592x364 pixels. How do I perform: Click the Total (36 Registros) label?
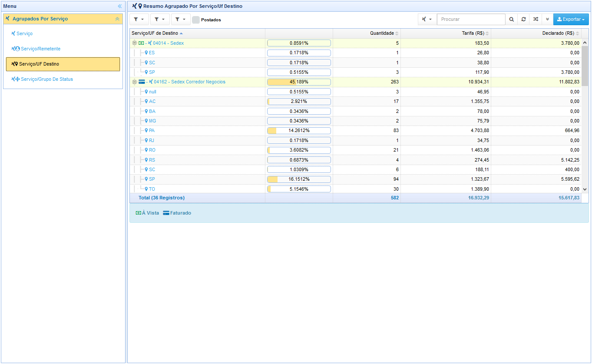pyautogui.click(x=162, y=198)
